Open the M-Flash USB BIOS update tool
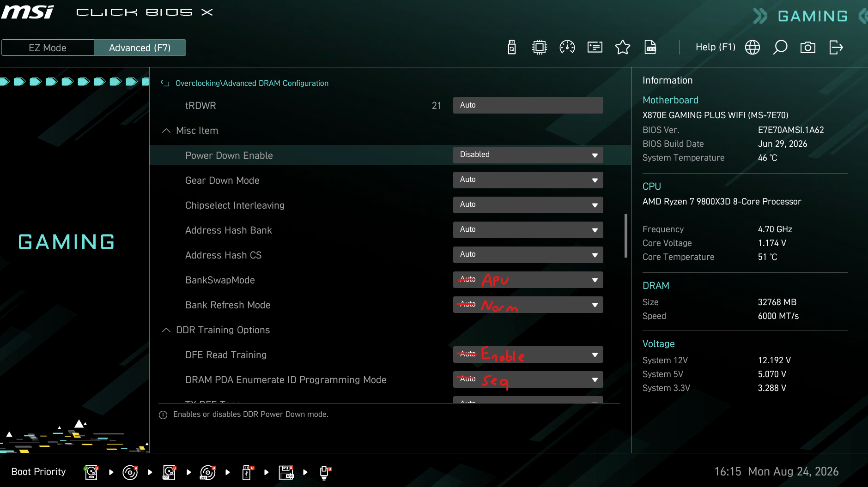 512,47
